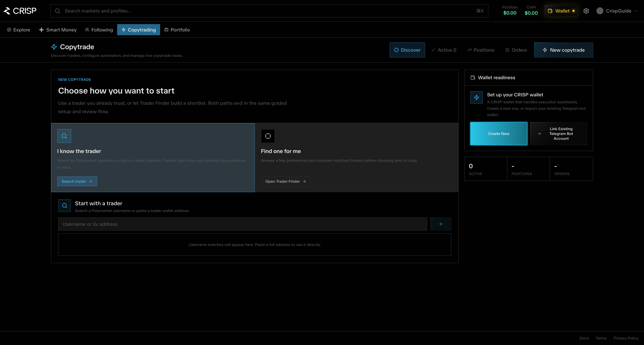Image resolution: width=644 pixels, height=345 pixels.
Task: Open the Privacy Policy footer link
Action: [626, 338]
